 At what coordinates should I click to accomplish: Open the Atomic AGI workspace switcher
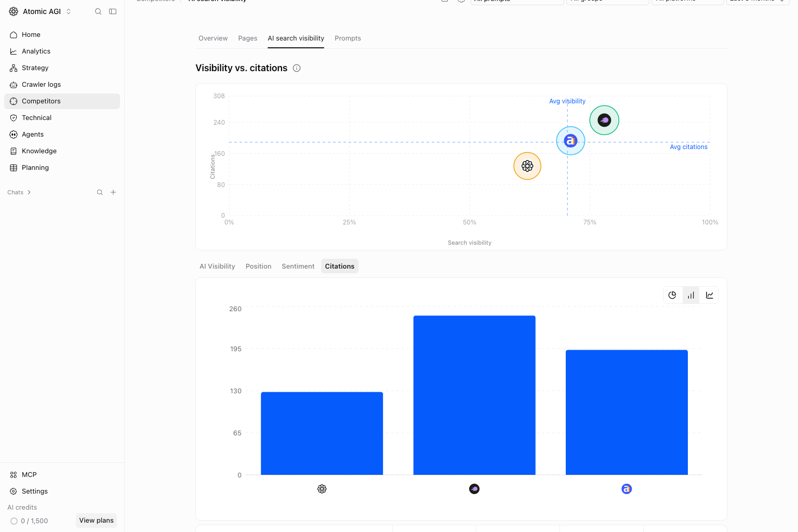(41, 11)
